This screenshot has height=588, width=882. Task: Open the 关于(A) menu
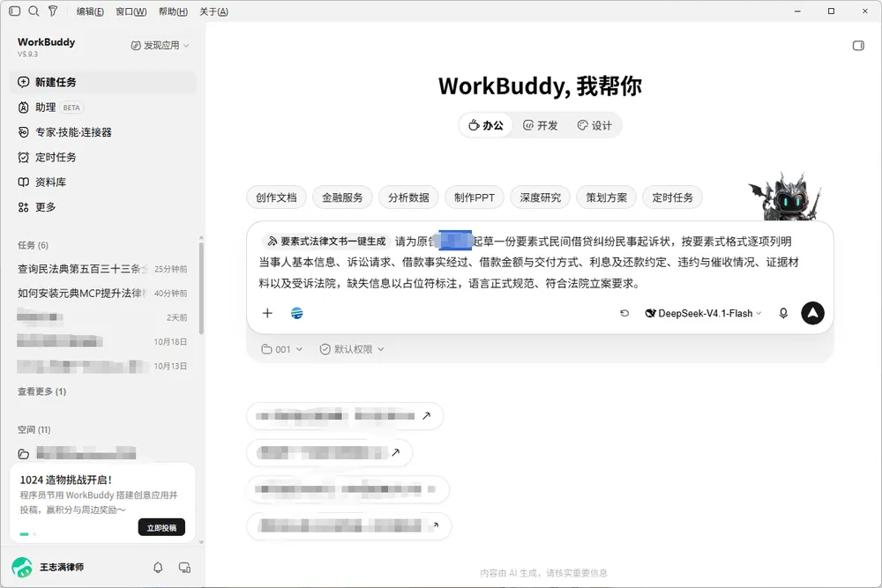[x=213, y=11]
